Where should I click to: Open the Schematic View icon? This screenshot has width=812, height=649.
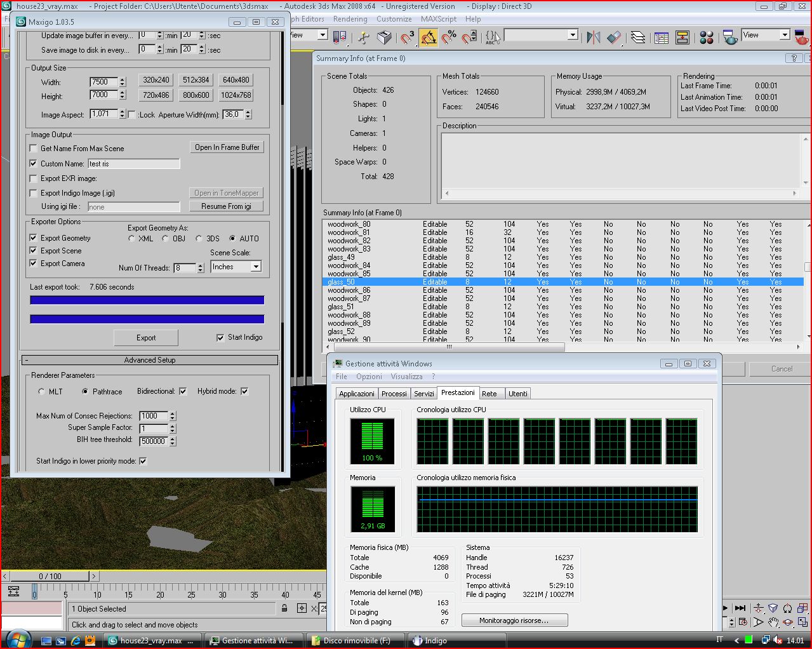click(x=682, y=37)
